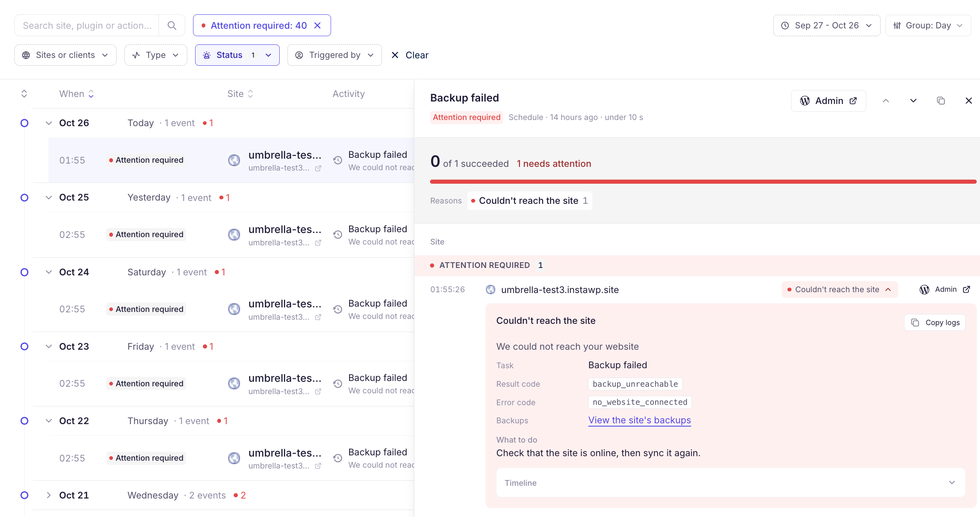Click the red progress bar
Screen dimensions: 980x517
703,181
